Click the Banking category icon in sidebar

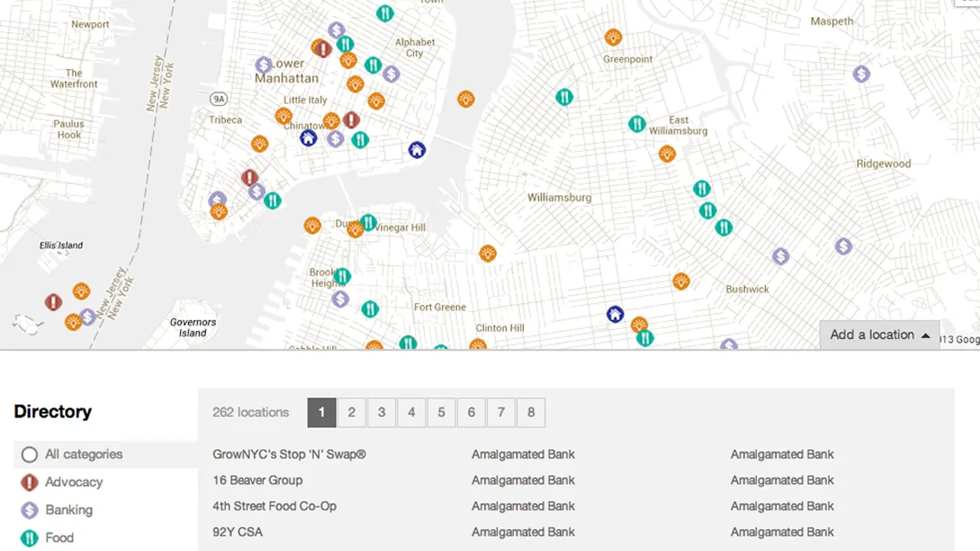29,510
